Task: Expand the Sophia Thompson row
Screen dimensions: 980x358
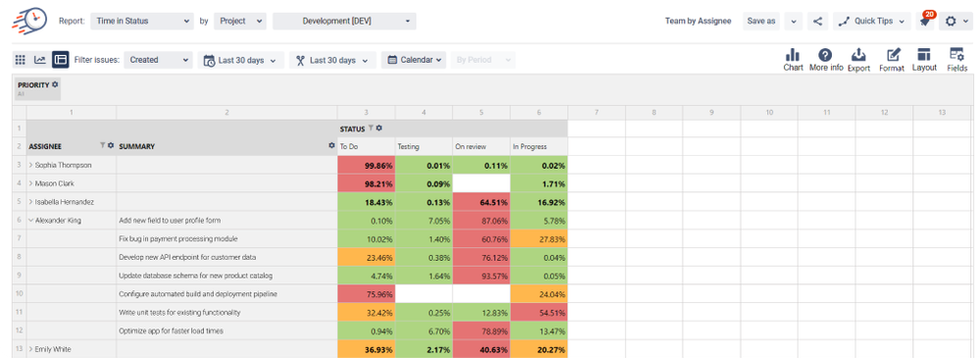Action: (30, 166)
